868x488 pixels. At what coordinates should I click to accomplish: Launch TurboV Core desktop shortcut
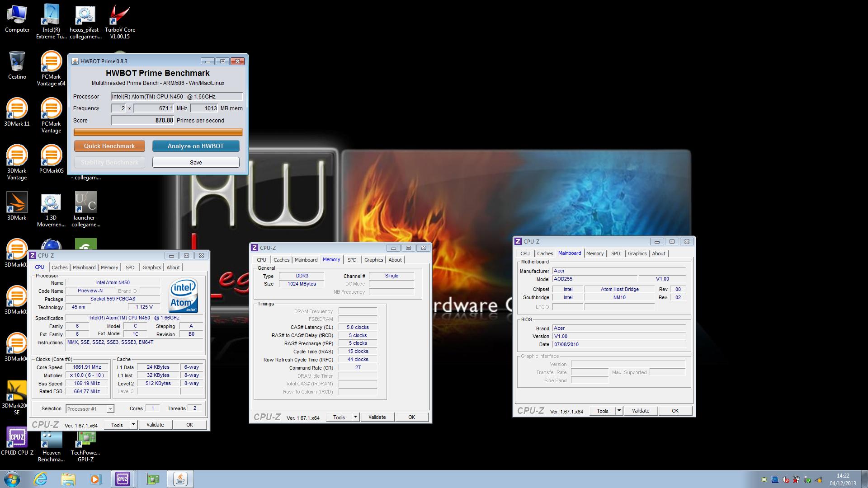[120, 22]
